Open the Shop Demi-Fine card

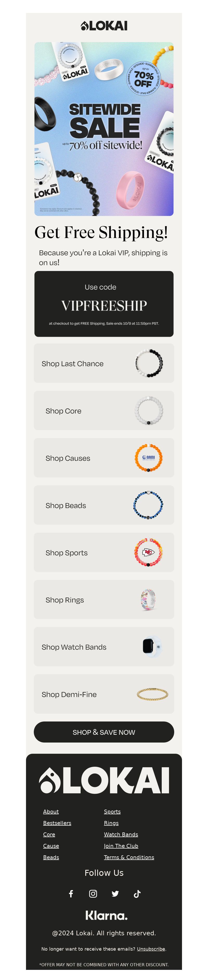[x=104, y=694]
